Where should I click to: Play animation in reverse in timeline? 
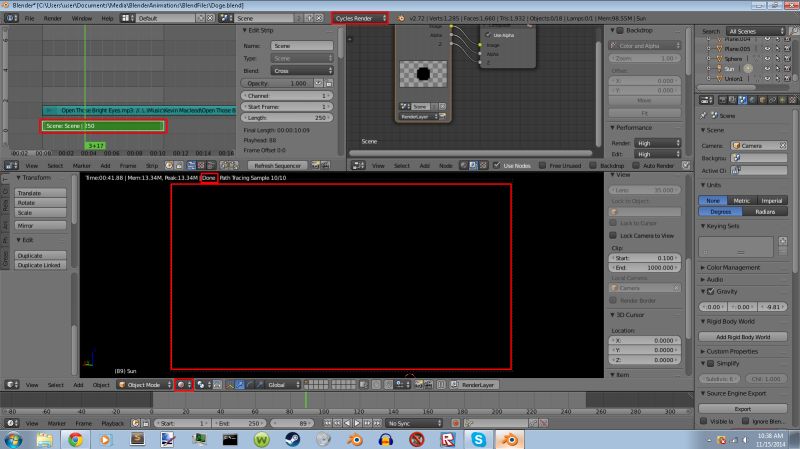[x=347, y=423]
